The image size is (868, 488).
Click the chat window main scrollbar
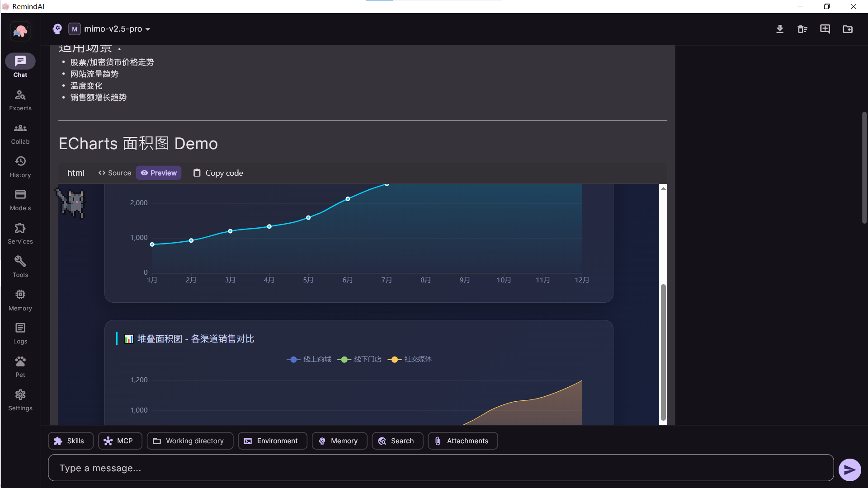pos(864,167)
